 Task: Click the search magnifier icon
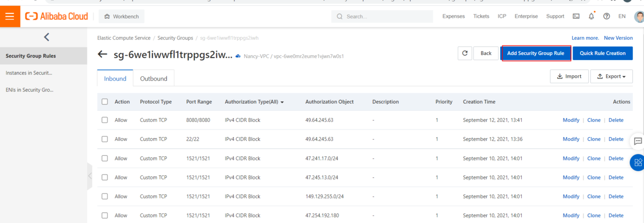click(340, 17)
